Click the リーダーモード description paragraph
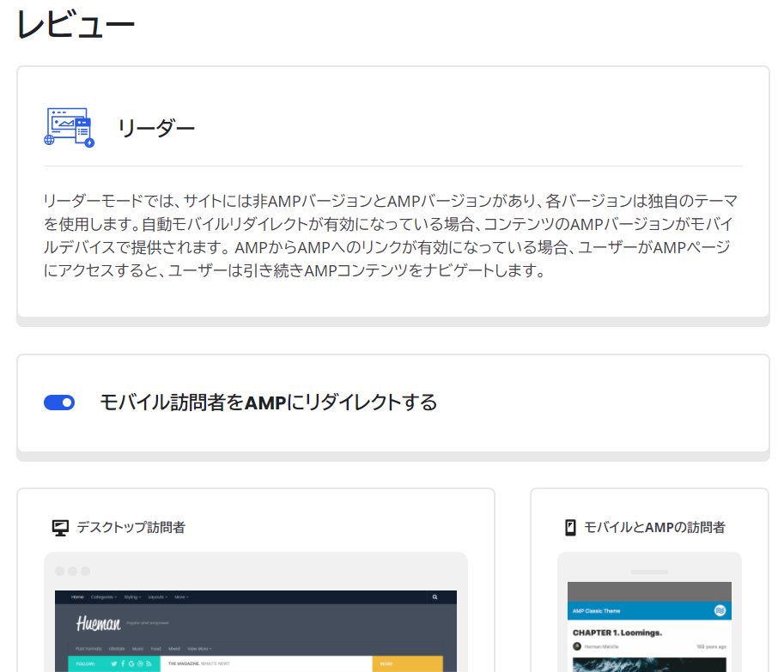Screen dimensions: 784x672 [391, 236]
